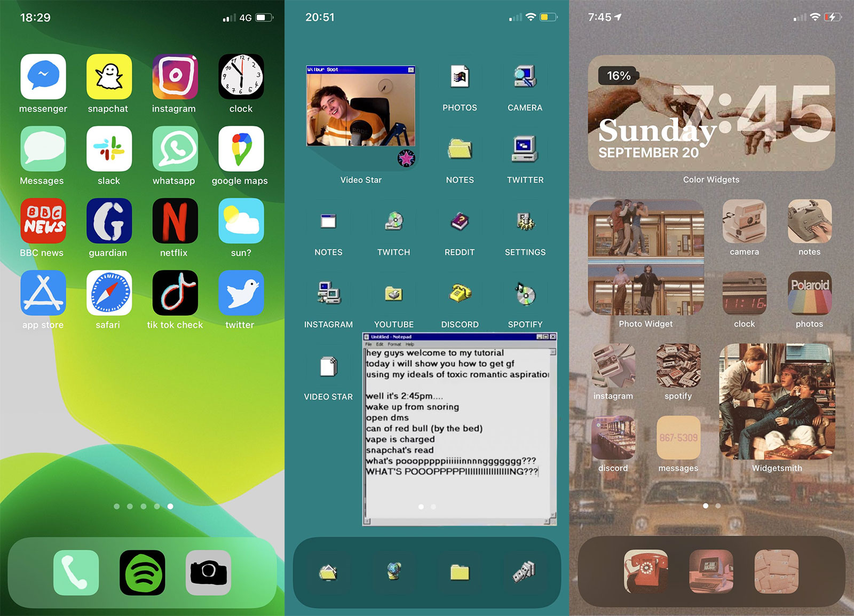Tap the weather icon labeled sun?

coord(241,220)
